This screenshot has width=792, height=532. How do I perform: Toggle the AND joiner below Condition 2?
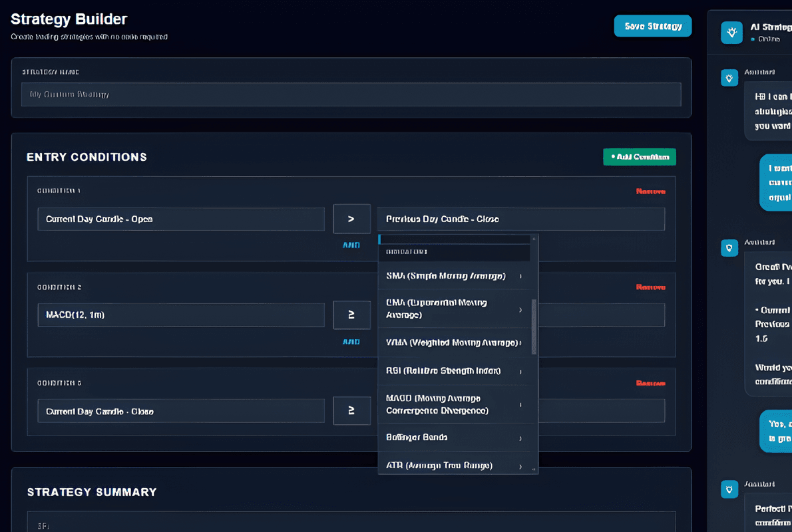(x=351, y=342)
